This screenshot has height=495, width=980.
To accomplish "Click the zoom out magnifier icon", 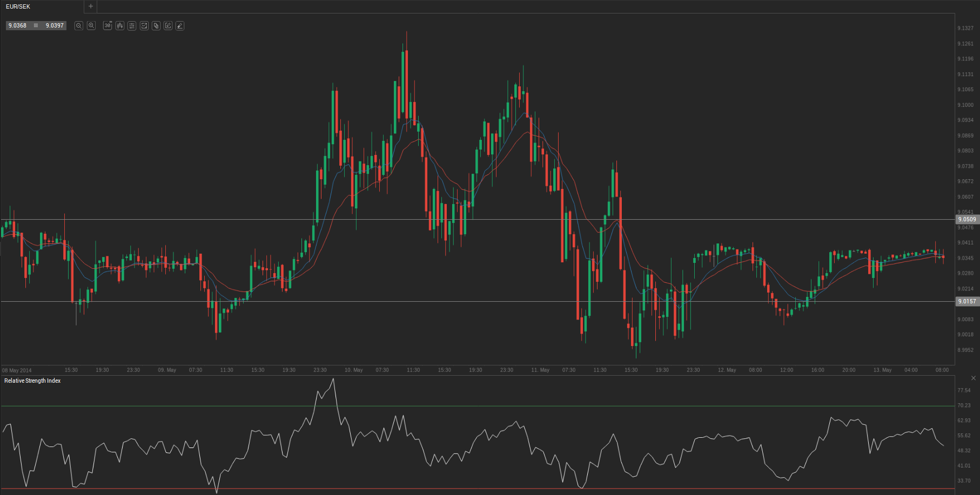I will (79, 26).
